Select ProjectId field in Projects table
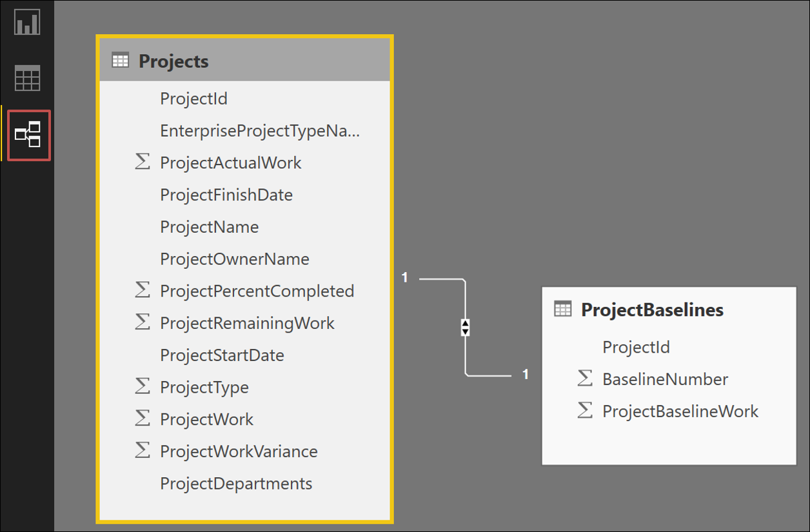This screenshot has height=532, width=810. tap(193, 99)
